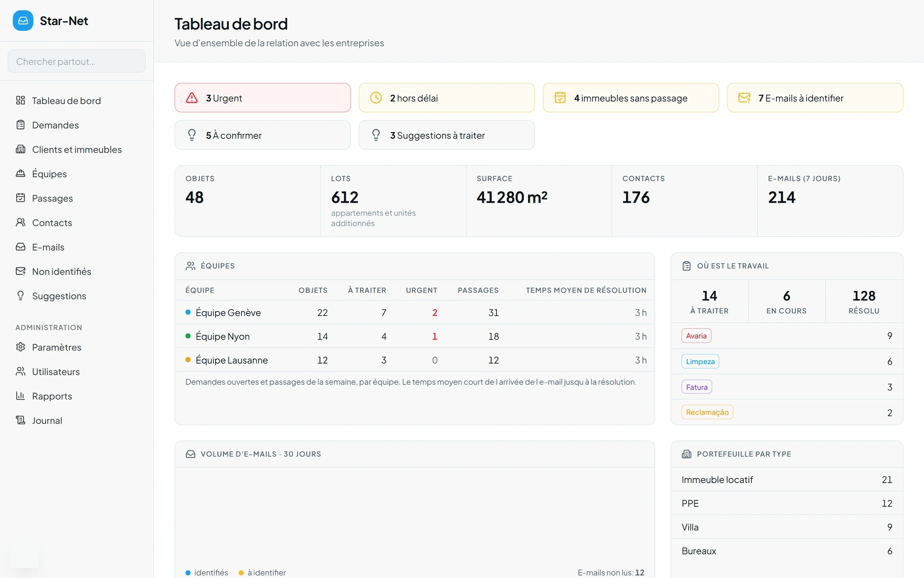Click the 6 En cours counter

[787, 302]
